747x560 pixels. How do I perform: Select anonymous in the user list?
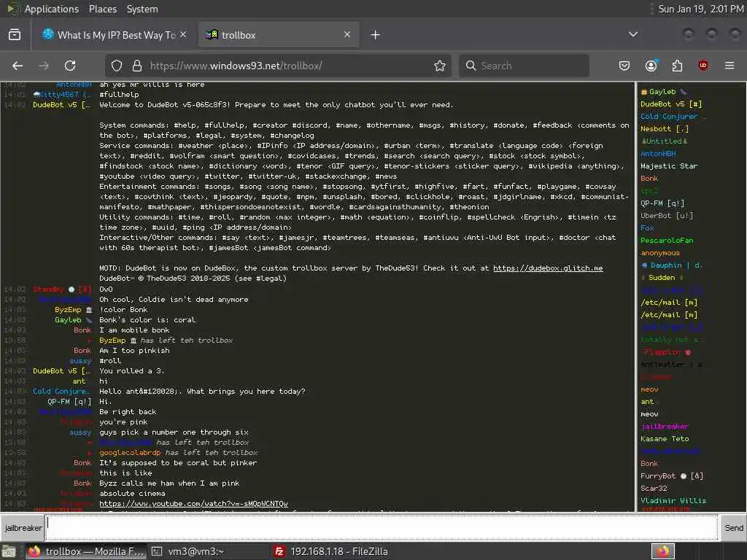click(660, 252)
